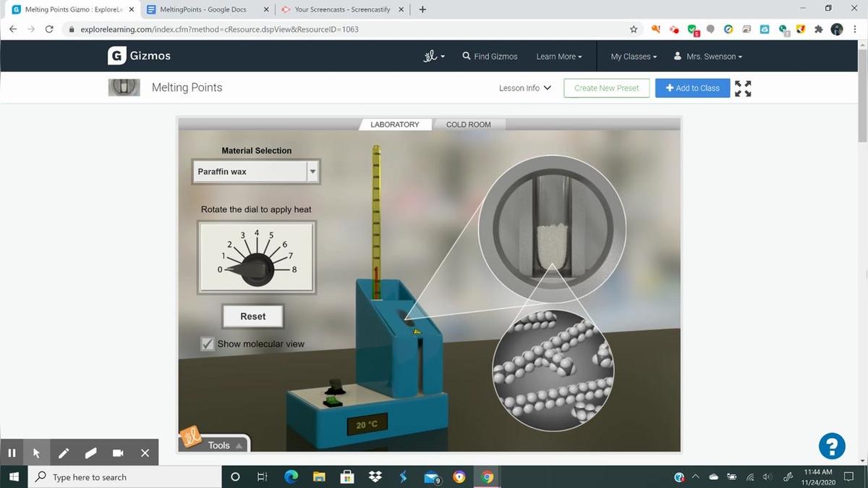Select the Screencastify pen drawing tool
The height and width of the screenshot is (488, 868).
coord(64,453)
